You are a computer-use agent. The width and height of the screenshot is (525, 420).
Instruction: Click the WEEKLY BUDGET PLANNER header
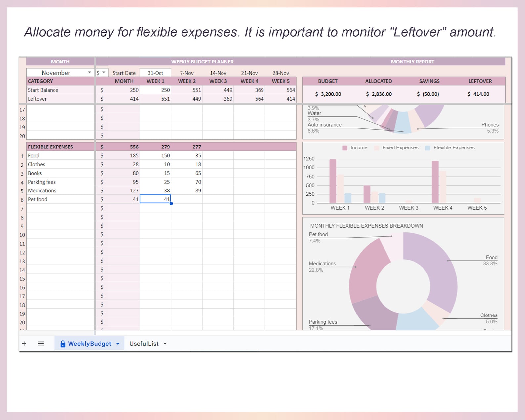202,62
